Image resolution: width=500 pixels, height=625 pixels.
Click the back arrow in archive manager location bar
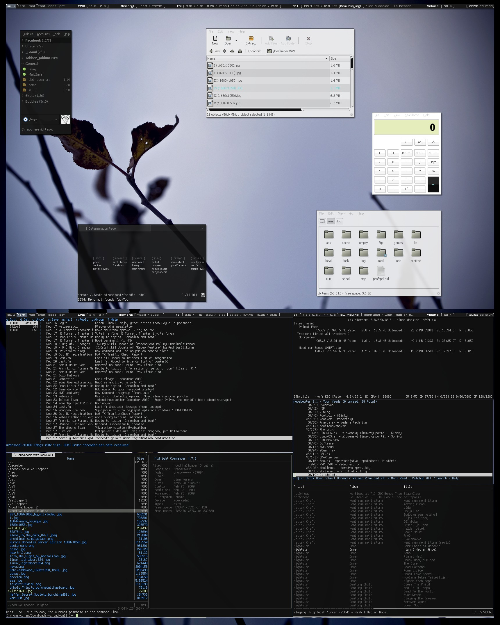[211, 51]
